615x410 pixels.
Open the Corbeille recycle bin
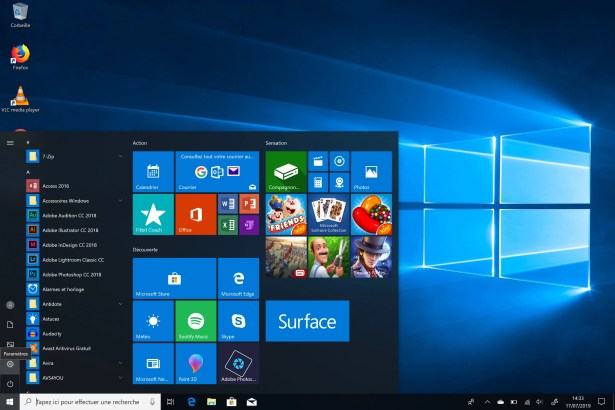tap(20, 15)
